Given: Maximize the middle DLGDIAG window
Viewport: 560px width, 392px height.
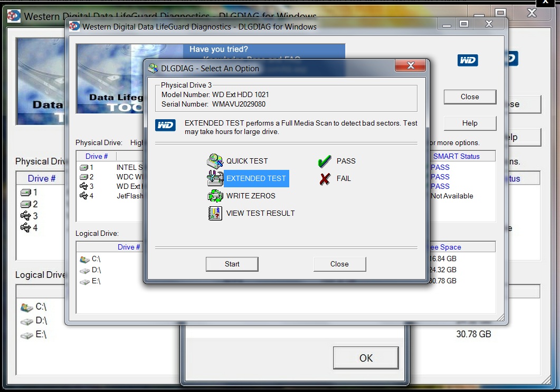Looking at the screenshot, I should pos(464,24).
